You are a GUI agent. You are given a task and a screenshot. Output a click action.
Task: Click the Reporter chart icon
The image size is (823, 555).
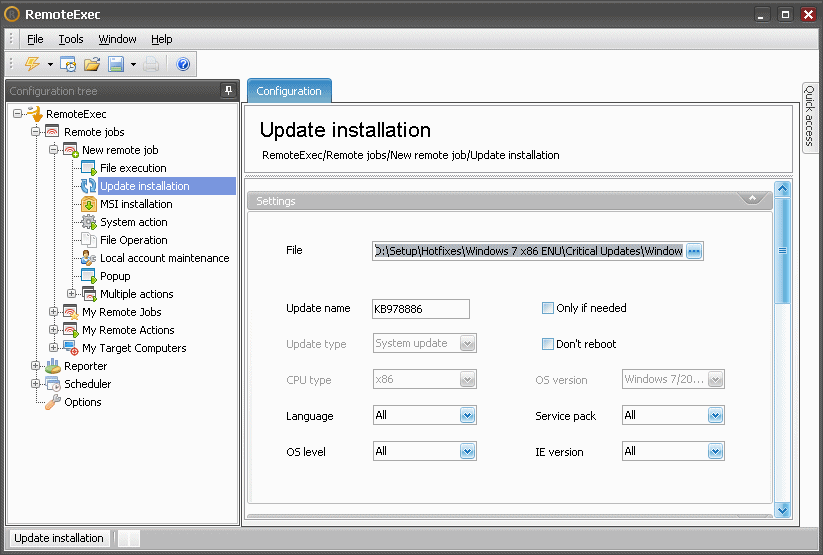52,365
